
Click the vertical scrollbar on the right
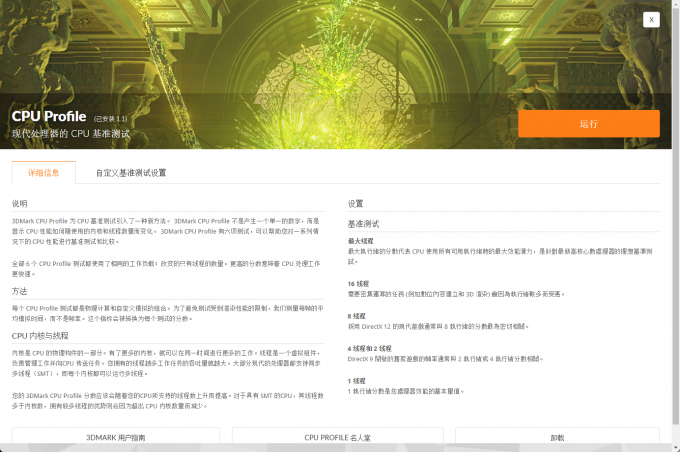point(676,217)
